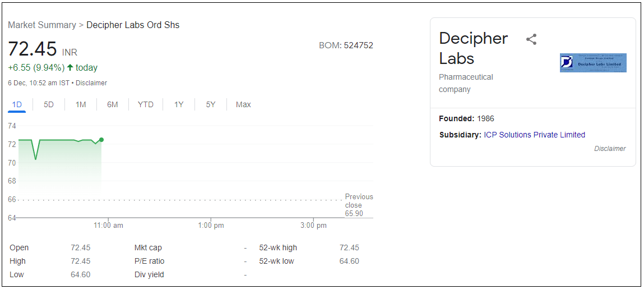
Task: Select the 1D chart range tab
Action: point(17,104)
